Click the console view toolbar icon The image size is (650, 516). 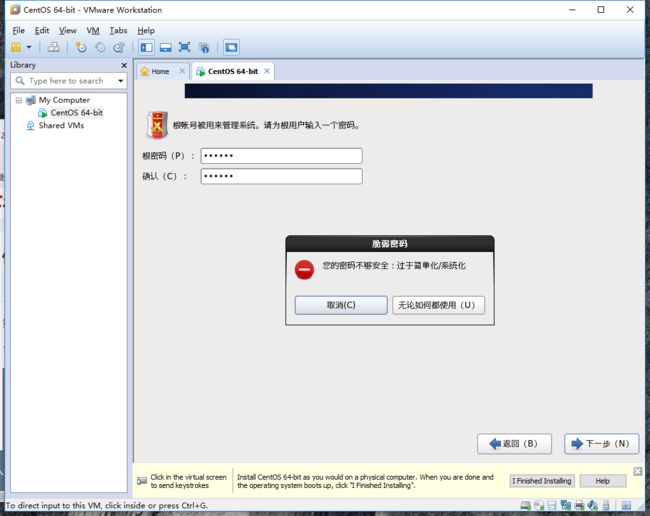(x=231, y=47)
